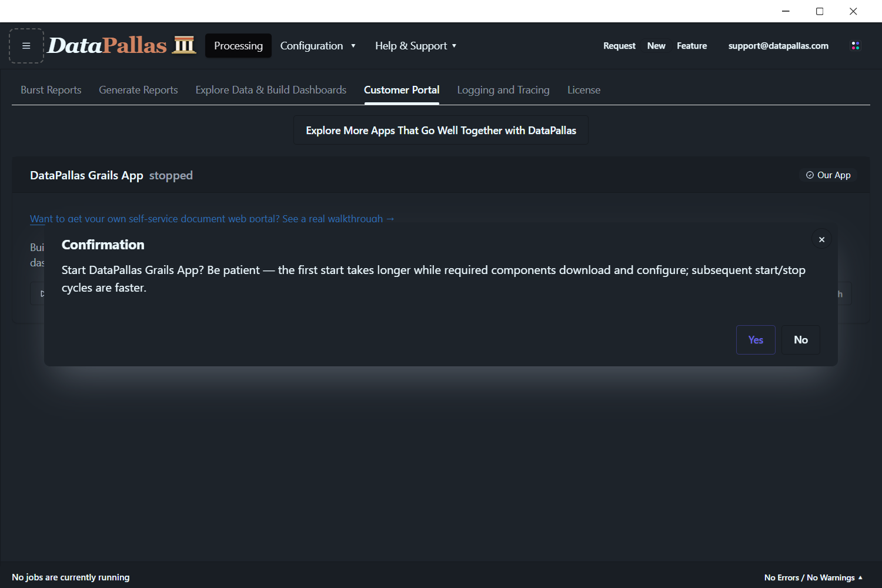This screenshot has width=882, height=588.
Task: Click the New badge in the header
Action: tap(656, 46)
